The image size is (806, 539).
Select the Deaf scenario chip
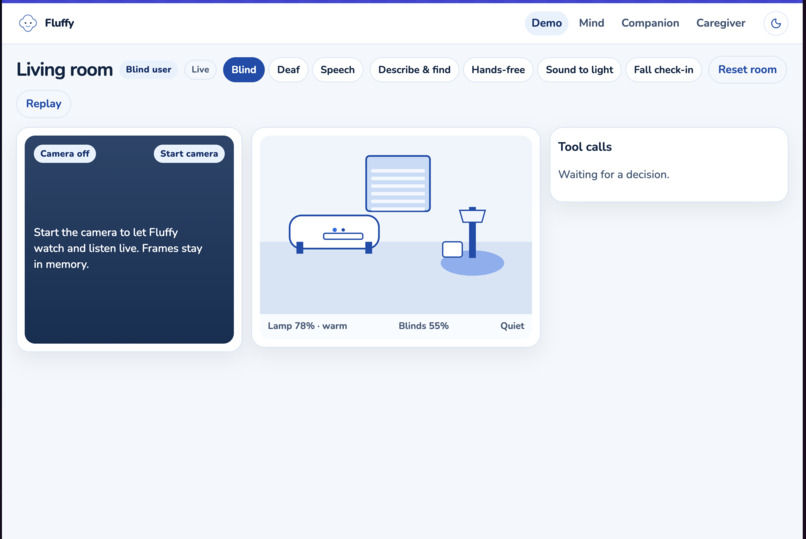pos(288,70)
